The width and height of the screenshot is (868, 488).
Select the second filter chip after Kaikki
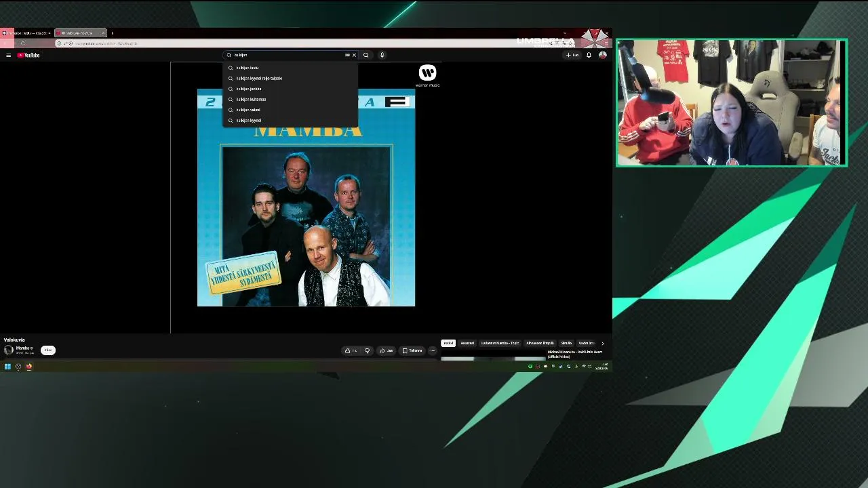point(467,343)
